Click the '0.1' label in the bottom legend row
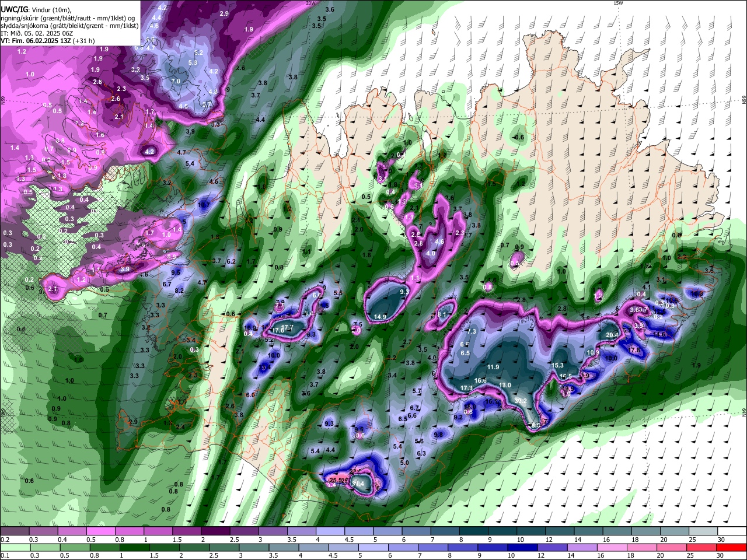This screenshot has width=747, height=560. tap(5, 556)
